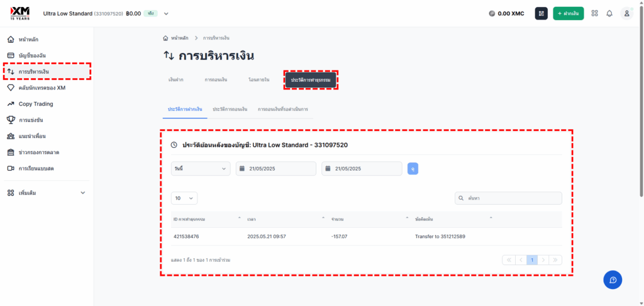The width and height of the screenshot is (644, 306).
Task: Go to first page double-arrow
Action: tap(508, 260)
